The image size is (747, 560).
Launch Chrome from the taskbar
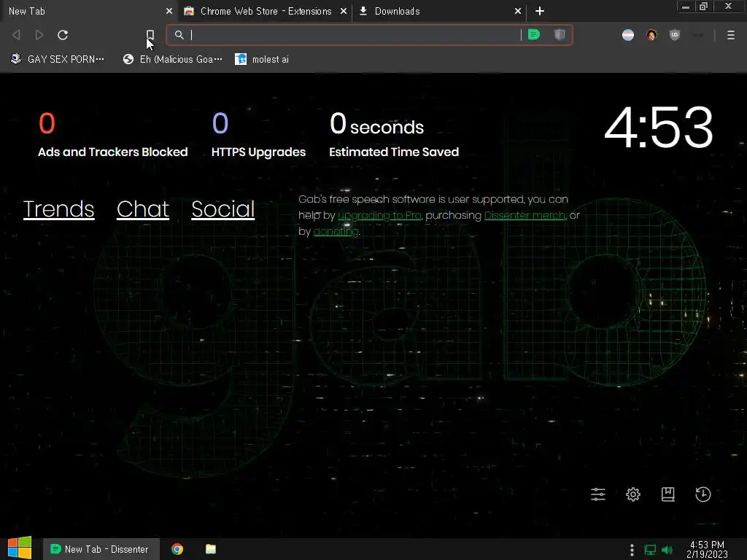(x=177, y=549)
